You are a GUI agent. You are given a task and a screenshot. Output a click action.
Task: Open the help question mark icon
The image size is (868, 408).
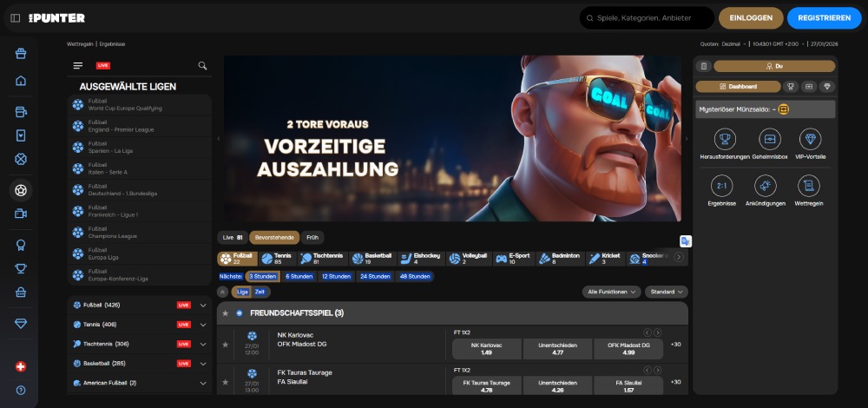(x=21, y=391)
